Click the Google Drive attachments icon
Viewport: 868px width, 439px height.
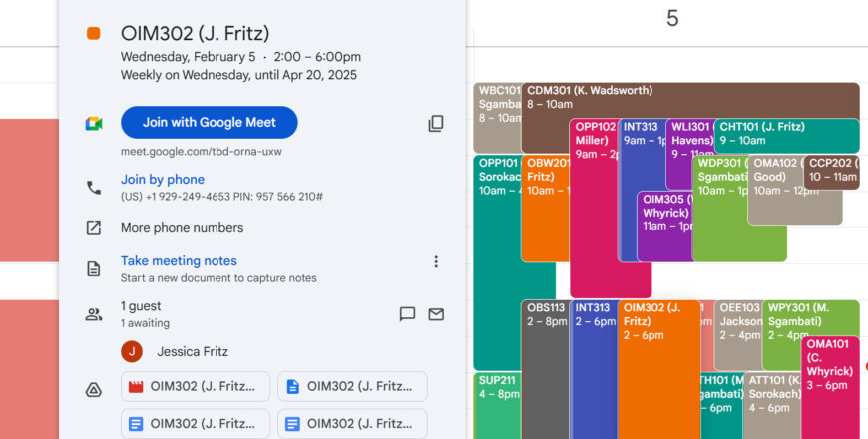93,389
